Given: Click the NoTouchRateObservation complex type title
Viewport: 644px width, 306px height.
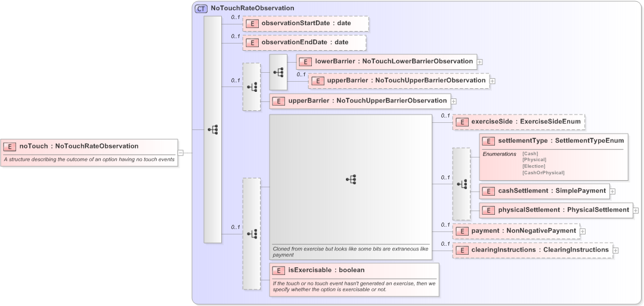Looking at the screenshot, I should pyautogui.click(x=252, y=8).
